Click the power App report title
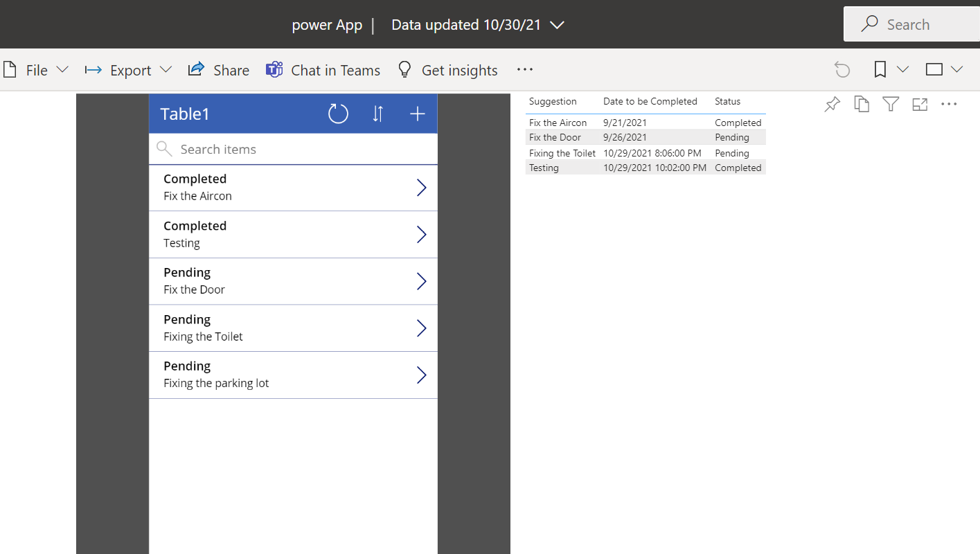Viewport: 980px width, 554px height. (327, 25)
